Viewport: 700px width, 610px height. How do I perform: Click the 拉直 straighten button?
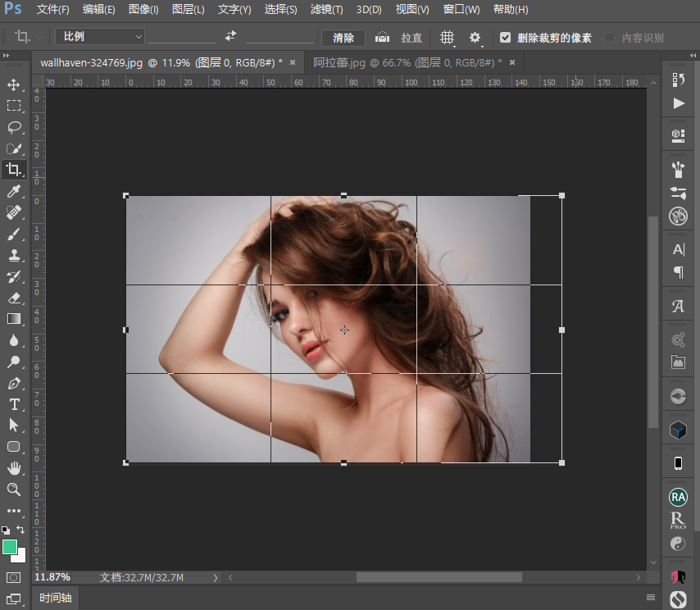(x=411, y=38)
